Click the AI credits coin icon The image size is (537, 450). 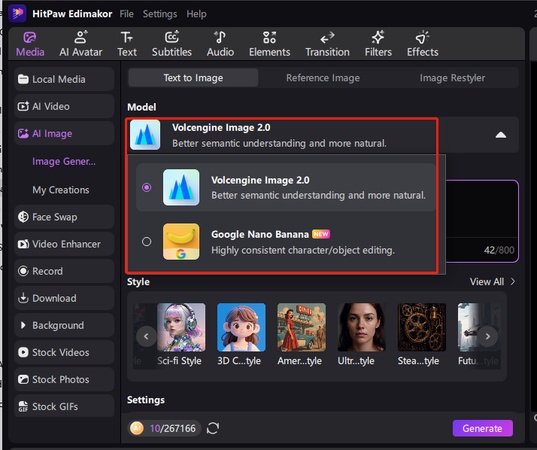pos(137,428)
